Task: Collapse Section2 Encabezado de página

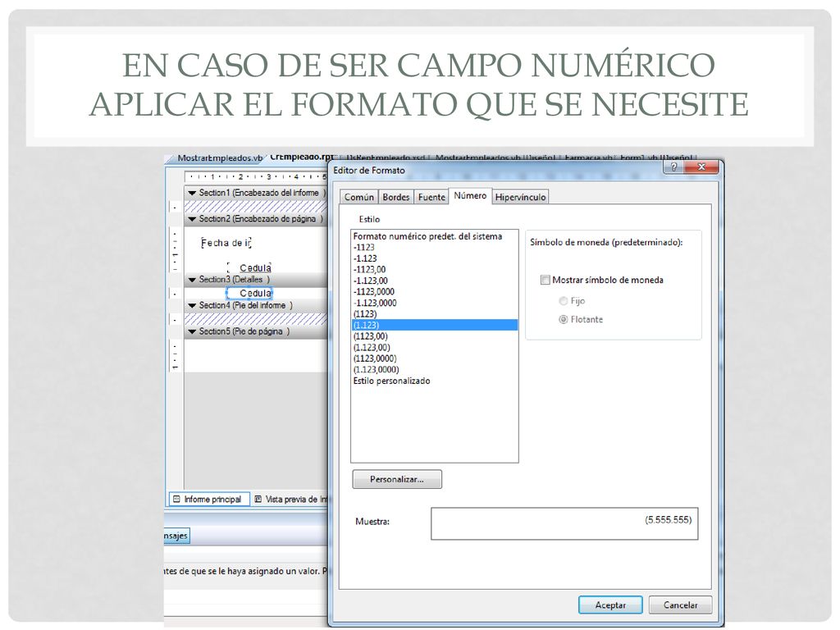Action: point(192,219)
